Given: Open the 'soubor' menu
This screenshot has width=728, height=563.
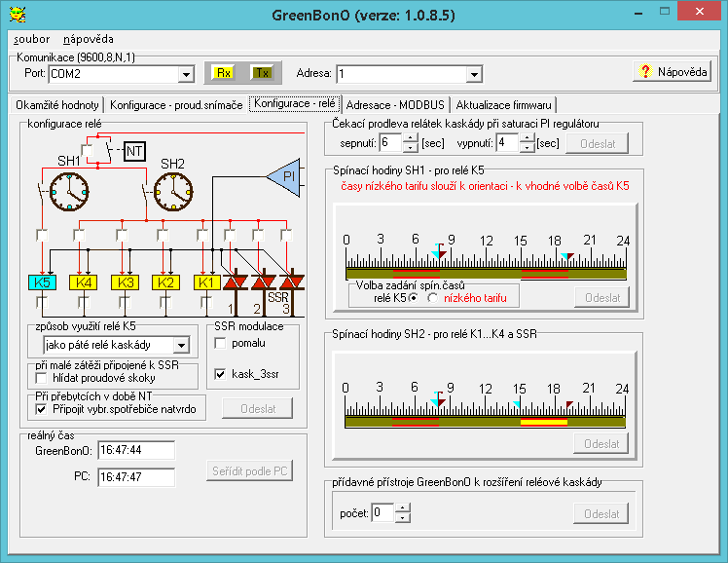Looking at the screenshot, I should (32, 39).
